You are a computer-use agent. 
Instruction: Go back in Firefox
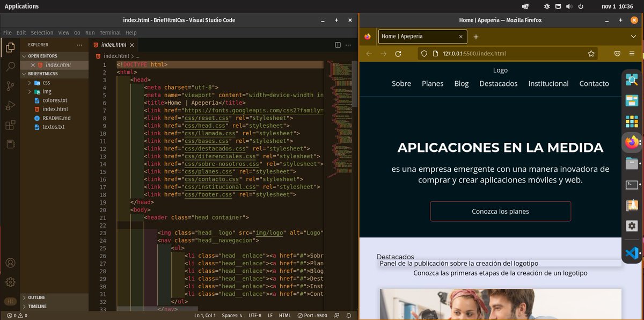click(x=369, y=54)
